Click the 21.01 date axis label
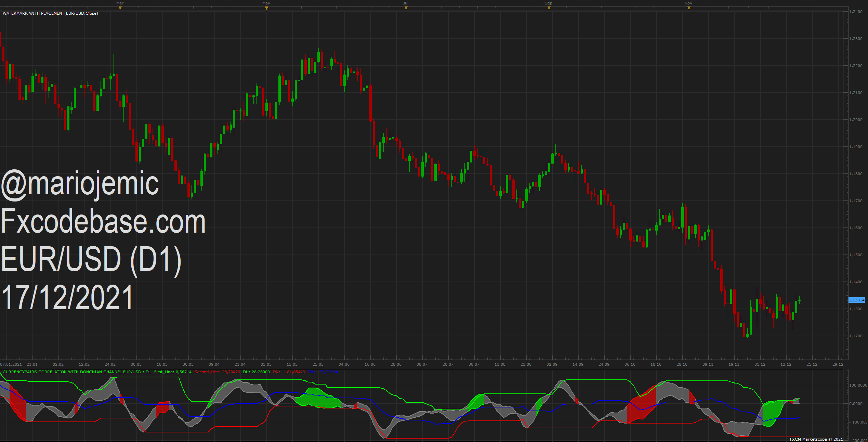This screenshot has width=868, height=442. click(x=32, y=364)
